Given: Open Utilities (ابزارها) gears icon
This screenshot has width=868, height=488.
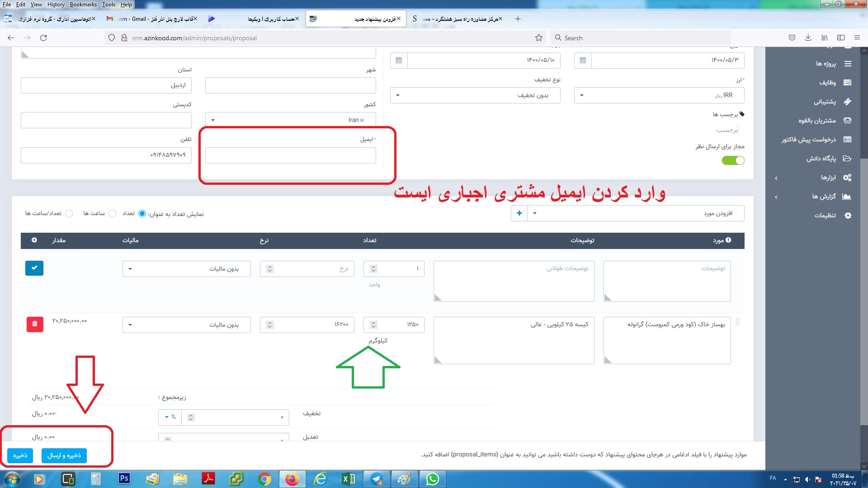Looking at the screenshot, I should [x=848, y=178].
